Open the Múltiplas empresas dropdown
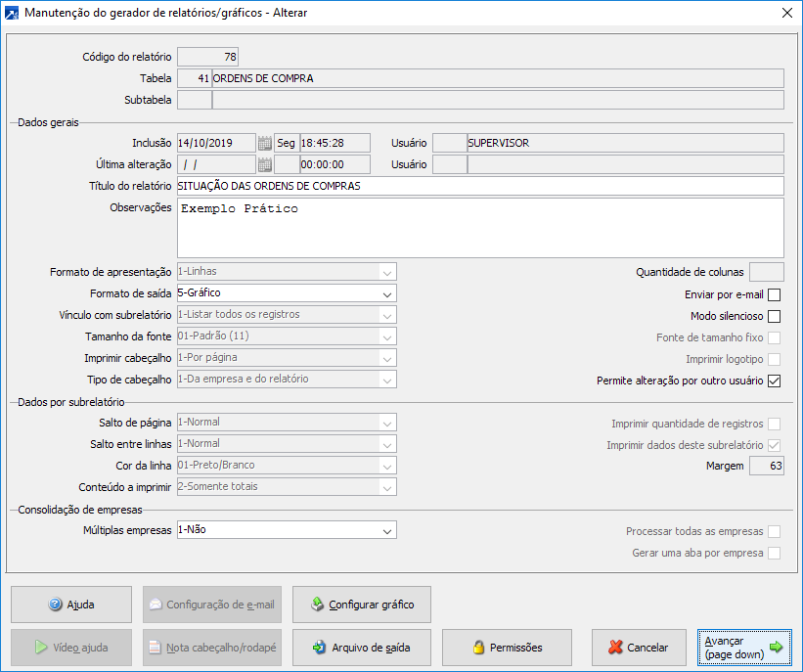The image size is (803, 672). [x=387, y=530]
